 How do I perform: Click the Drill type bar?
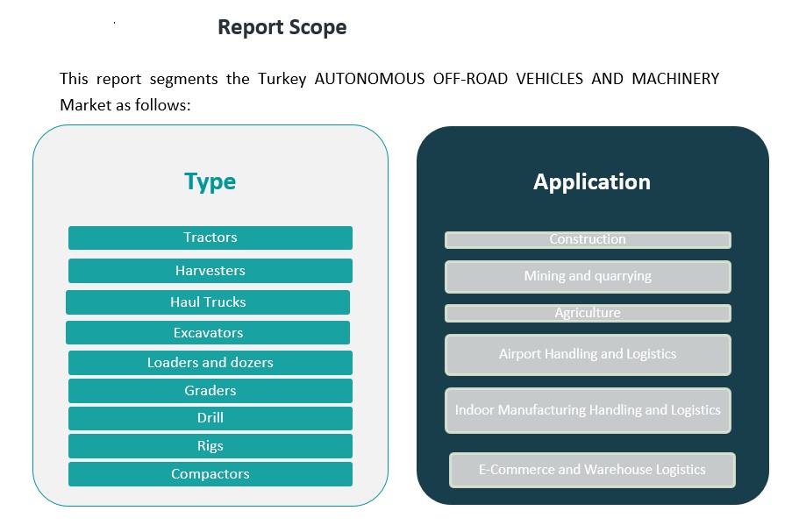tap(210, 418)
